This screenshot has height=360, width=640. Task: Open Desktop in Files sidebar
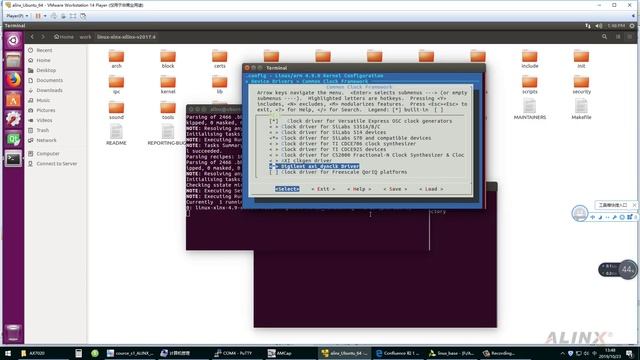point(42,70)
